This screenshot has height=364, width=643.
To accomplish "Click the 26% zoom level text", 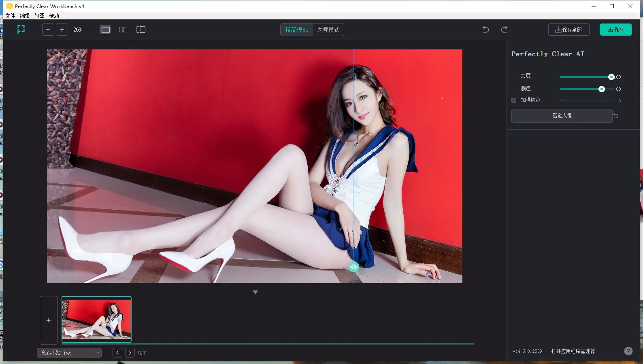I will (77, 30).
